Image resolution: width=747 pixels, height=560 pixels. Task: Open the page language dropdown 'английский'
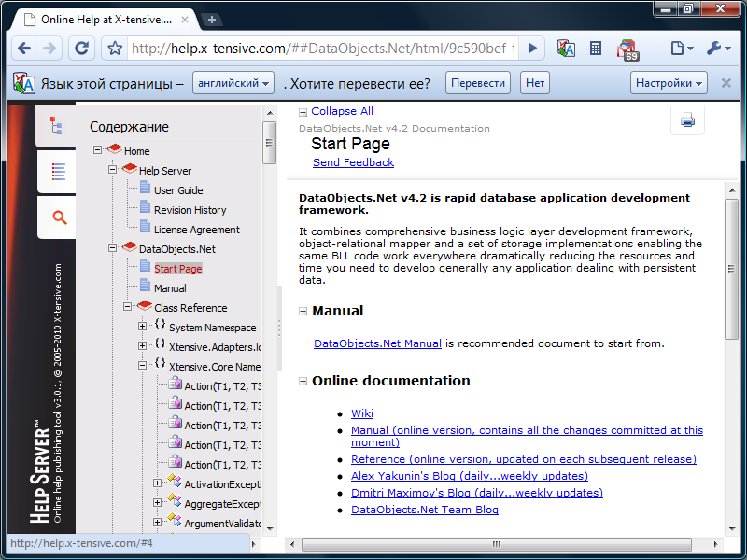tap(233, 83)
